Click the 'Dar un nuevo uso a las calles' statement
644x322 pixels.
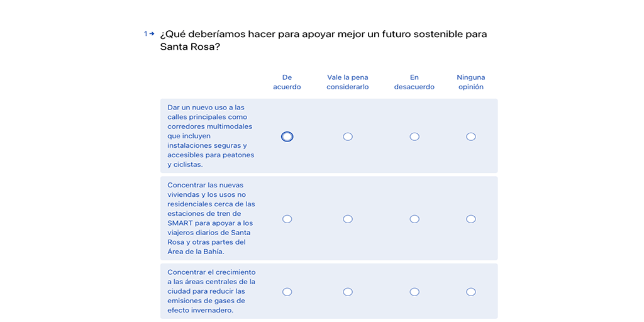point(211,136)
